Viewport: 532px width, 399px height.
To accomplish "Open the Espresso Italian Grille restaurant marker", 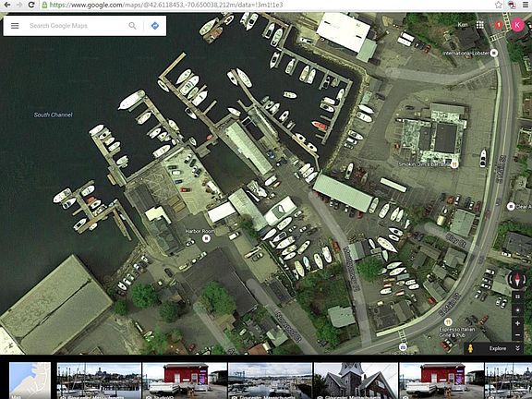I will (x=448, y=321).
